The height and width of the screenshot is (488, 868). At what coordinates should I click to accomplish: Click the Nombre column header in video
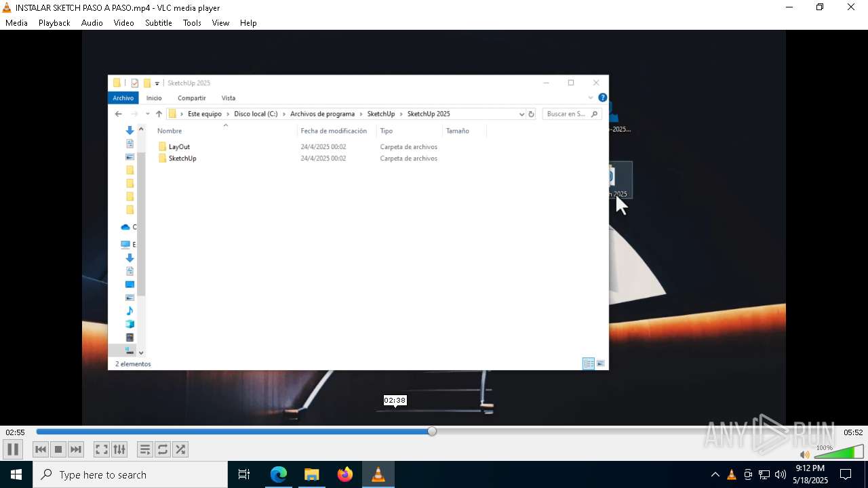pyautogui.click(x=170, y=131)
